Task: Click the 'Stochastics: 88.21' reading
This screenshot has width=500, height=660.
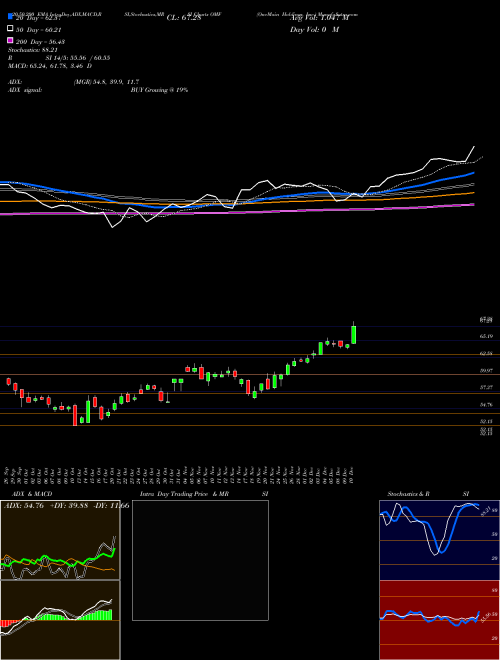Action: click(x=32, y=50)
